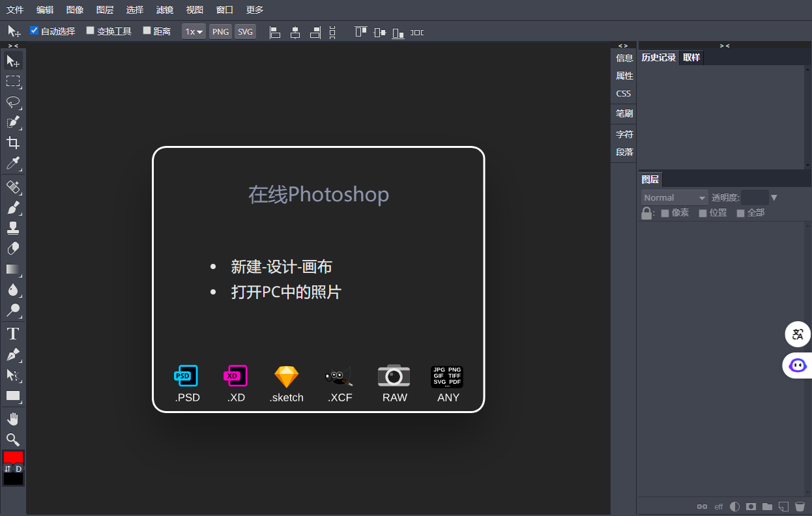The width and height of the screenshot is (812, 516).
Task: Open the 属性 panel
Action: 624,76
